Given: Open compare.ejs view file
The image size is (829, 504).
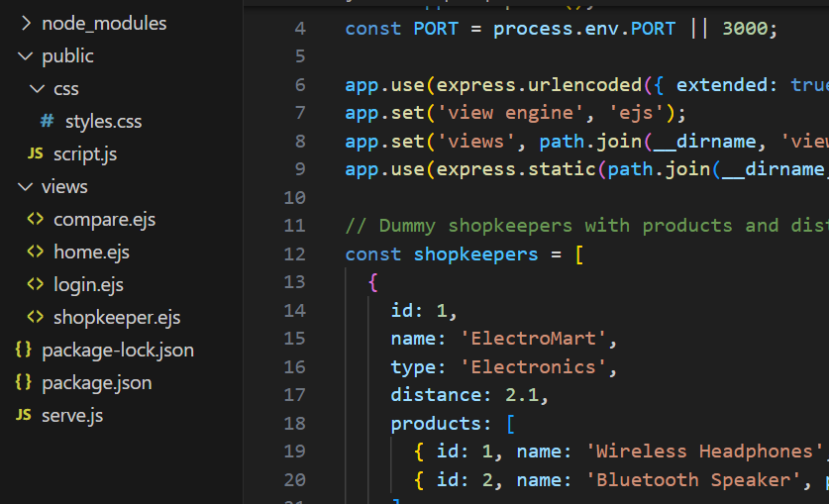Looking at the screenshot, I should (105, 219).
